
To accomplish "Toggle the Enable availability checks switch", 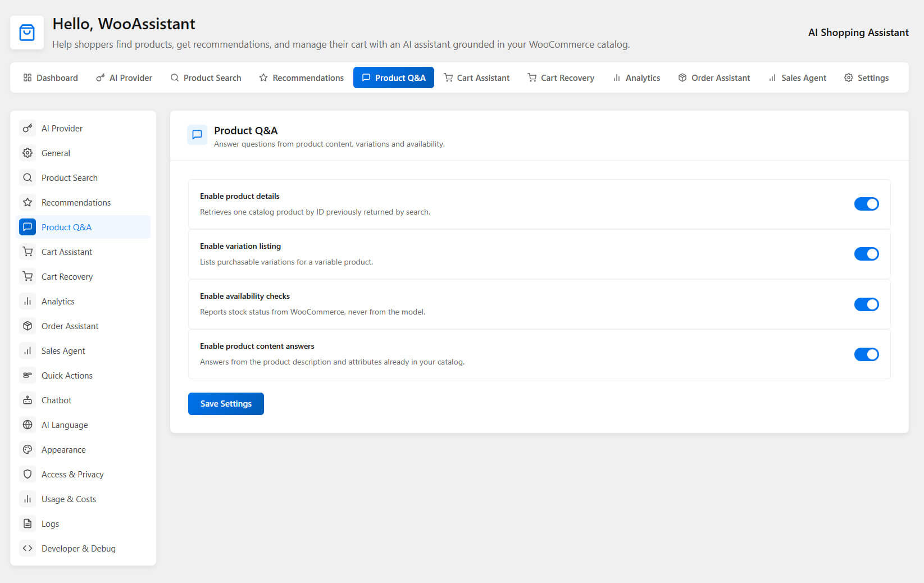I will (x=867, y=304).
